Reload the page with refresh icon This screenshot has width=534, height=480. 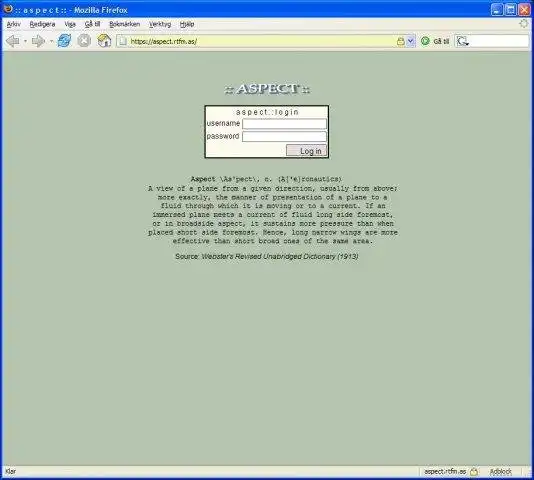[64, 41]
